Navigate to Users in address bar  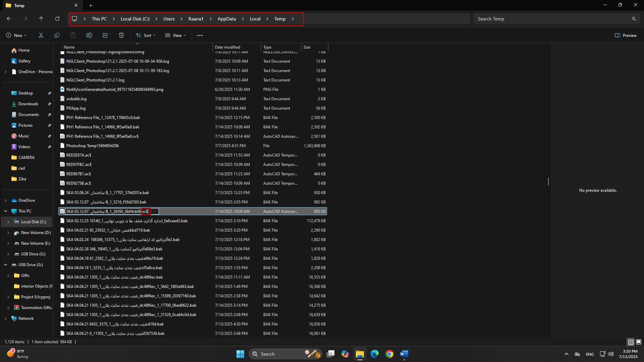169,19
